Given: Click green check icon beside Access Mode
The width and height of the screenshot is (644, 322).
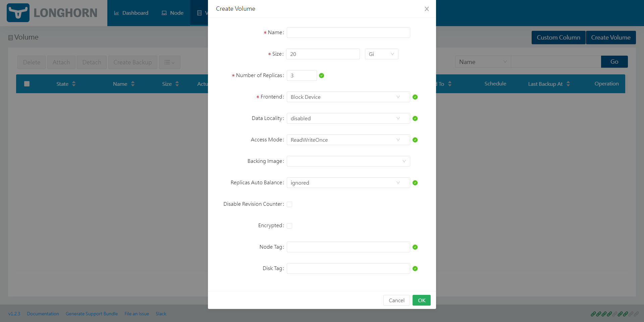Looking at the screenshot, I should [x=415, y=140].
